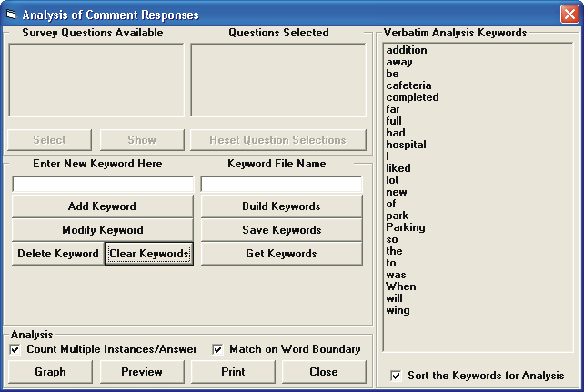Select keyword 'full' in the list

click(394, 121)
